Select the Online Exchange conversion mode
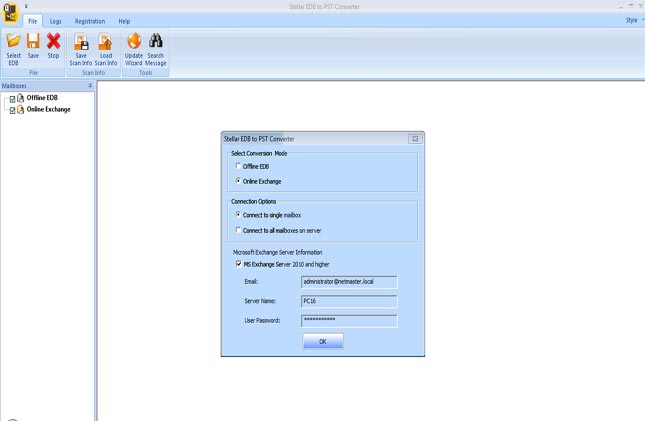This screenshot has width=645, height=421. [x=238, y=181]
